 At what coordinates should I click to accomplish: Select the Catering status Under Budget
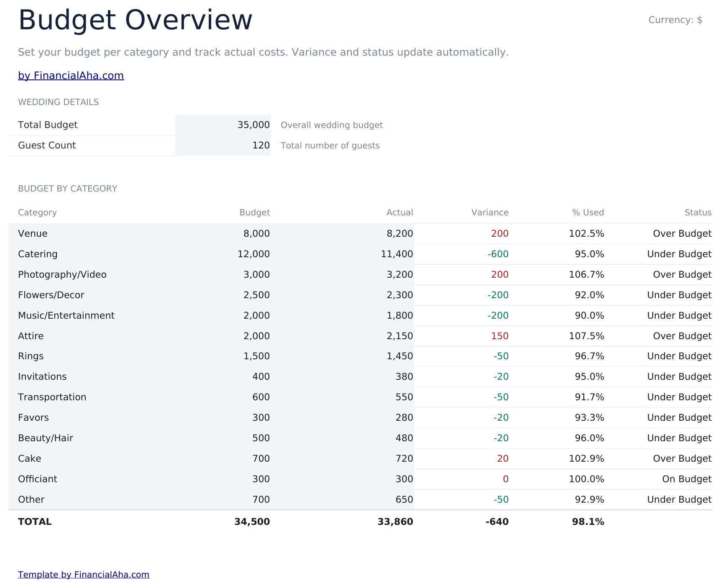click(x=679, y=254)
